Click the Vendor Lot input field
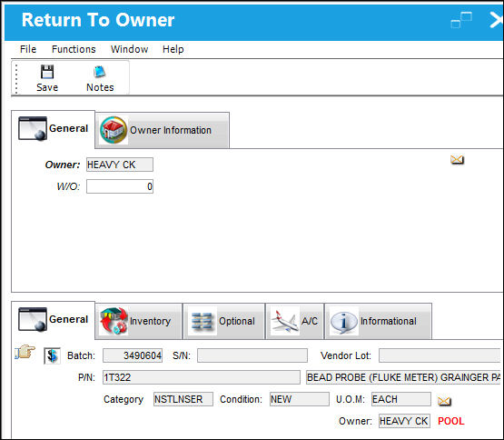 440,355
